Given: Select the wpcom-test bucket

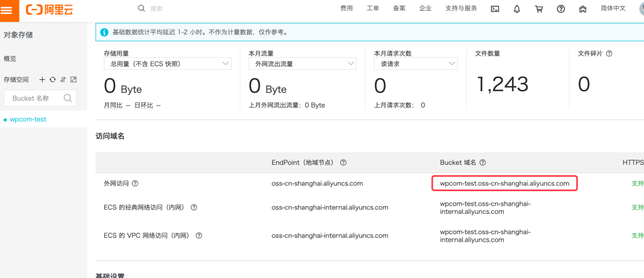Looking at the screenshot, I should (28, 119).
